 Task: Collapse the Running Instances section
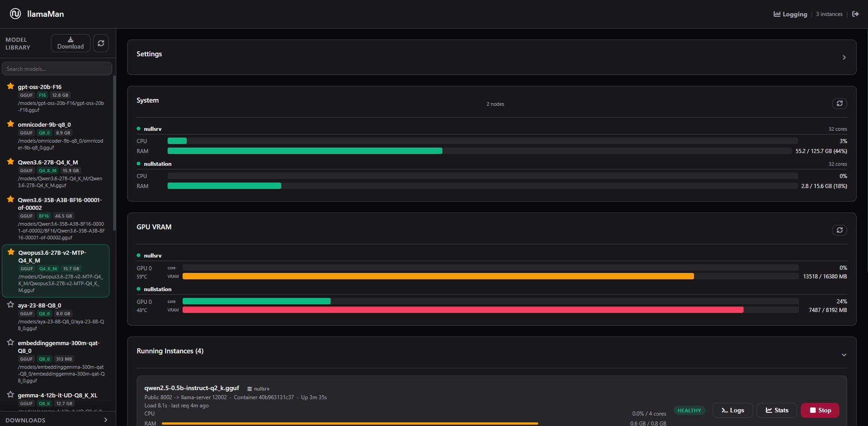(844, 355)
